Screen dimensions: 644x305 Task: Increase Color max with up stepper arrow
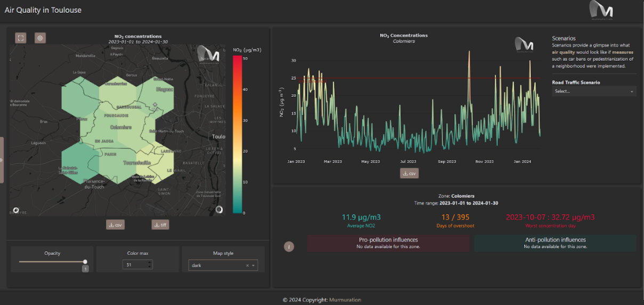(x=150, y=262)
